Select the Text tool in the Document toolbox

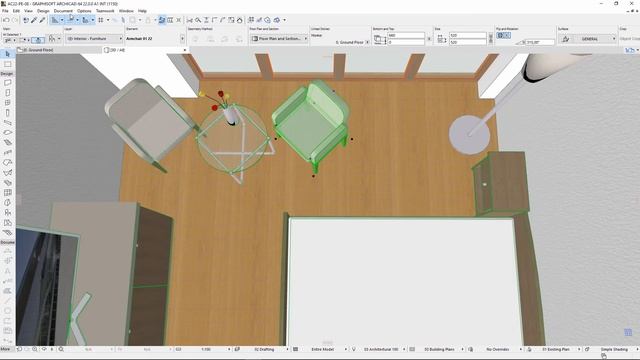[x=7, y=271]
